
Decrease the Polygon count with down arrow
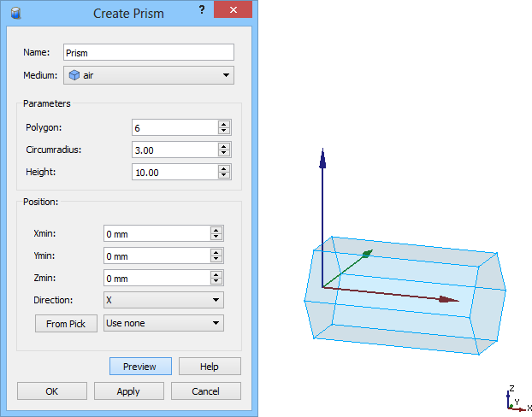(223, 132)
